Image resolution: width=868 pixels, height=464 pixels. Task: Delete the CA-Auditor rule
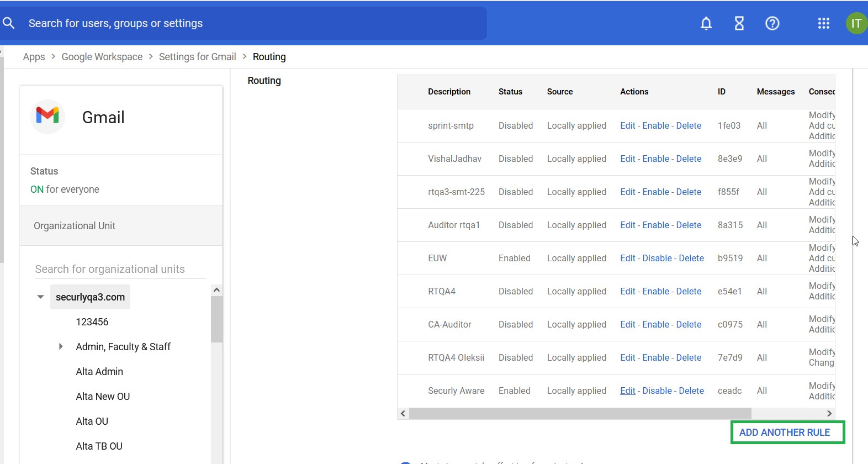(x=689, y=325)
